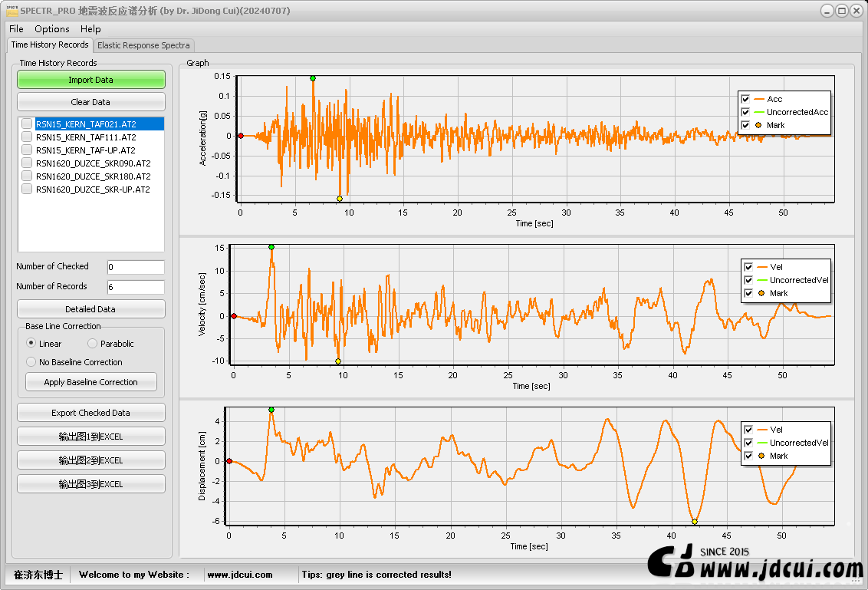Screen dimensions: 868x590
Task: Check the box for RSN15_KERN_TAF111.AT2
Action: pyautogui.click(x=27, y=137)
